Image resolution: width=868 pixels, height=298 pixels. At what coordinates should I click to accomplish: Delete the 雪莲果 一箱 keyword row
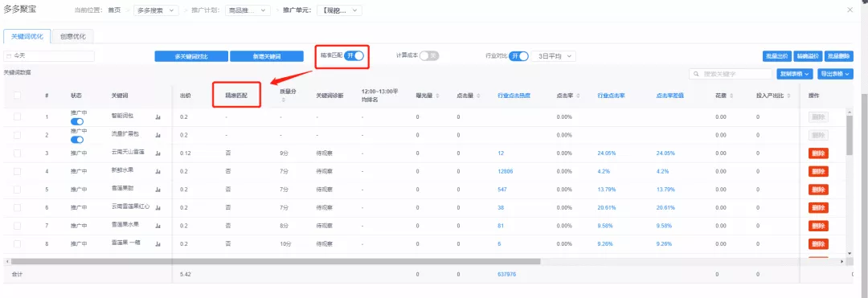point(818,244)
